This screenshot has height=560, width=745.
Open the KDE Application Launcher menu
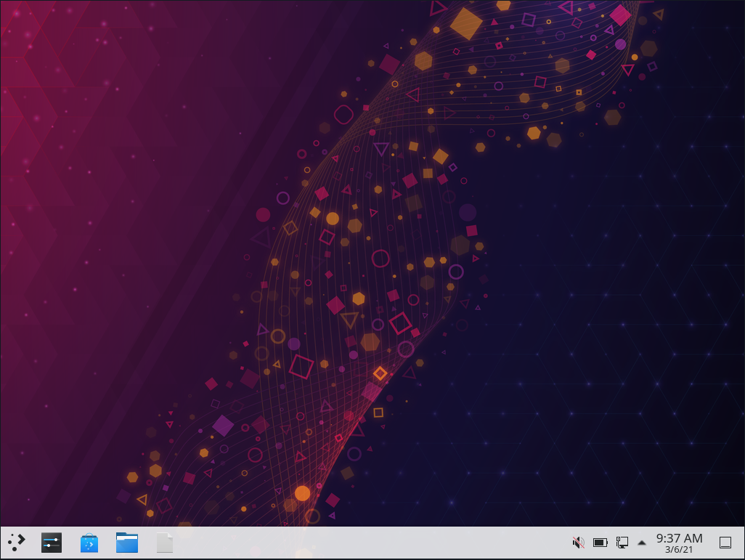tap(16, 542)
